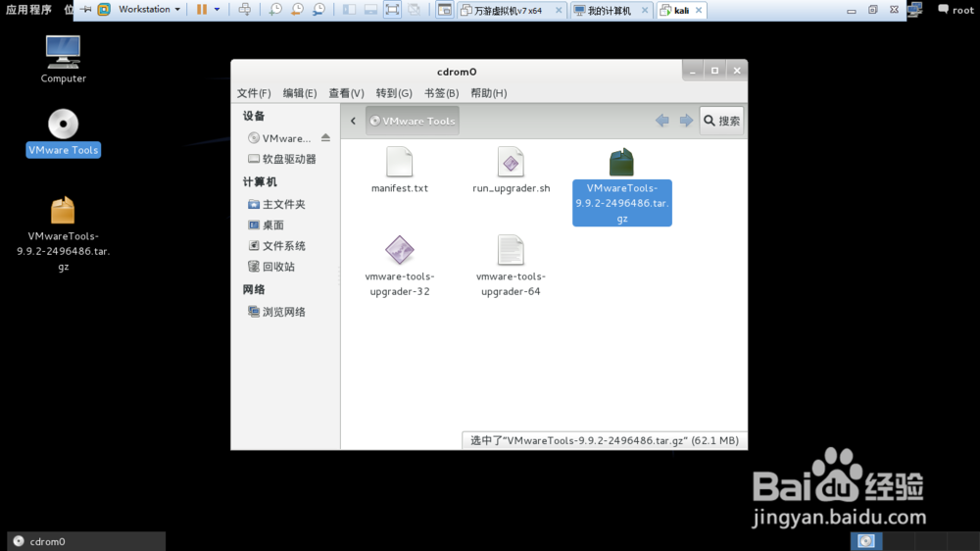Screen dimensions: 980x551
Task: Select the vmware-tools-upgrader-32 file
Action: point(400,266)
